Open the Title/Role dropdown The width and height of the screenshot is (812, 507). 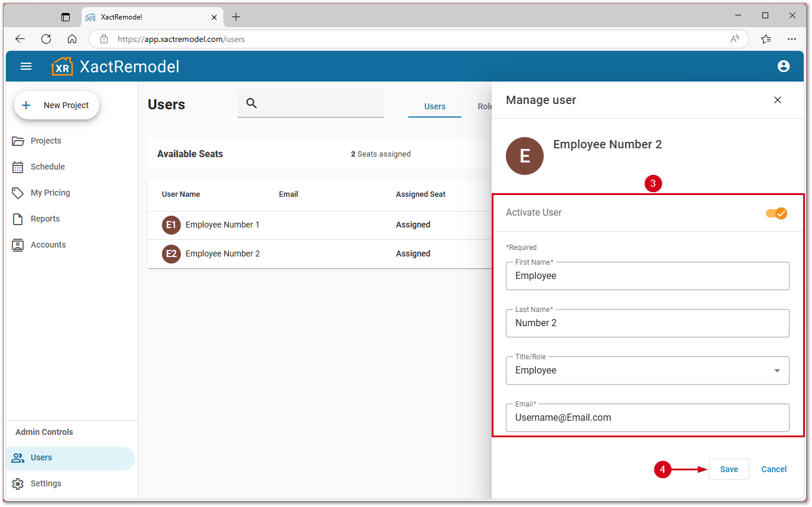648,370
